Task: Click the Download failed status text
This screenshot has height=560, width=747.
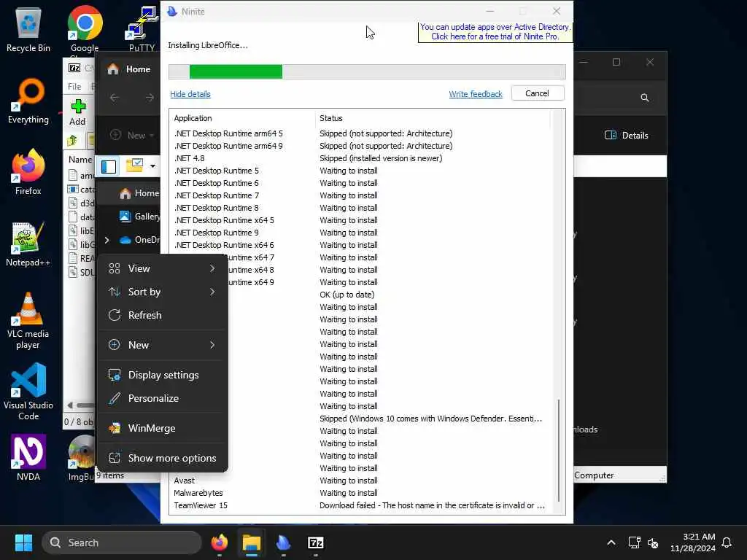Action: click(432, 505)
